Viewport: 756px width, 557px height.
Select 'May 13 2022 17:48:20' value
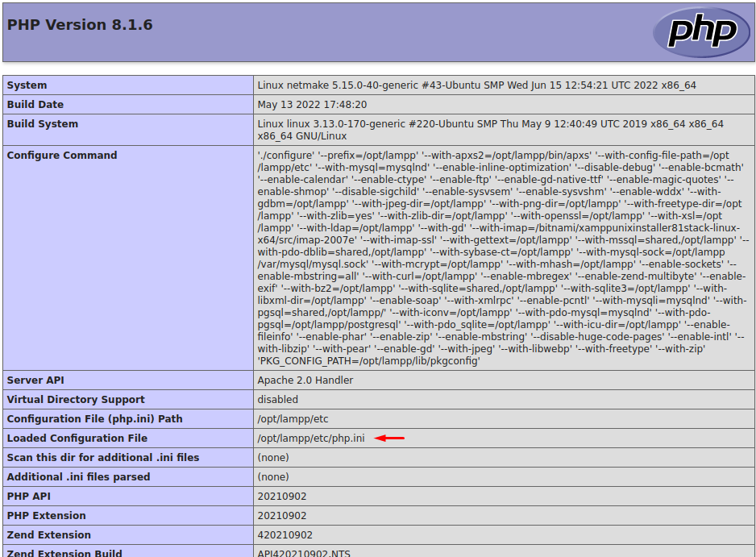[312, 105]
